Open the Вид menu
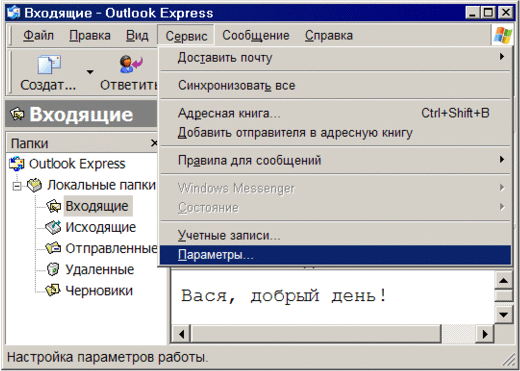This screenshot has height=371, width=520. point(137,35)
